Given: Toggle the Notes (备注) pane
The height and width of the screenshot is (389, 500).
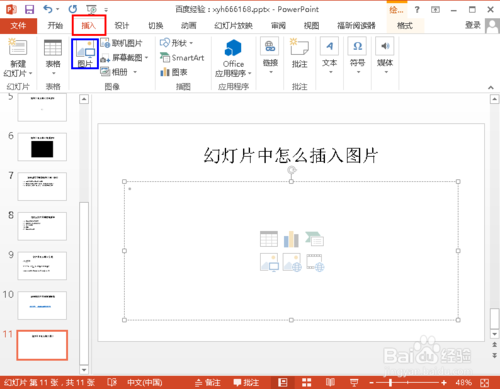Looking at the screenshot, I should click(x=208, y=382).
